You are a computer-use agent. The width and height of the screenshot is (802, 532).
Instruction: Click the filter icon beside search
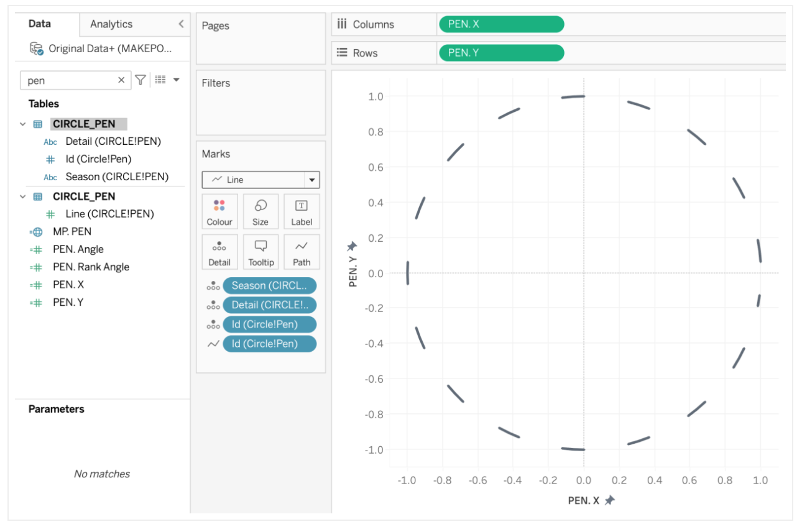click(141, 80)
